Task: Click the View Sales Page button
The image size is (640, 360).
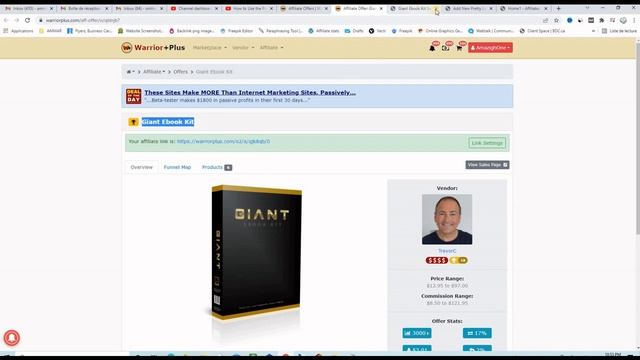Action: point(487,165)
